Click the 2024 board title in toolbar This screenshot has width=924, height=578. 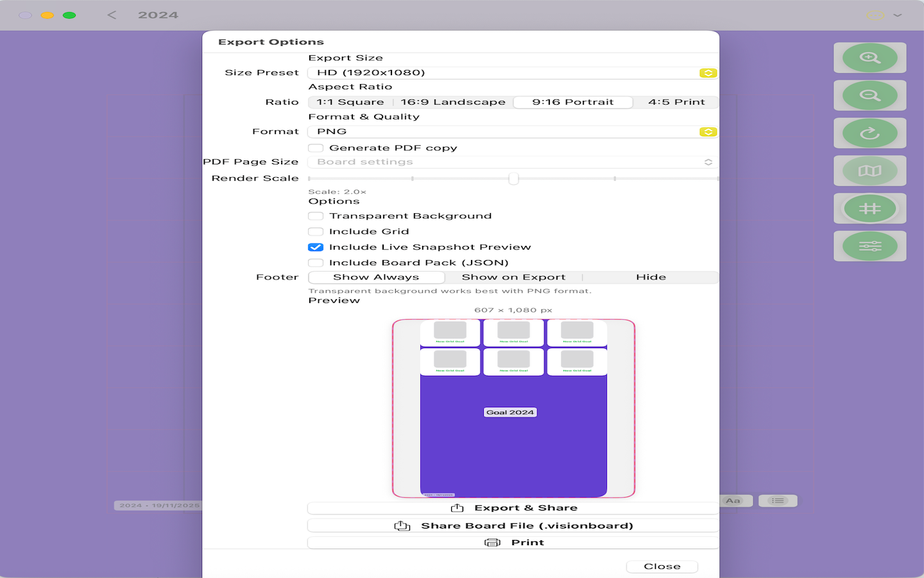[x=158, y=15]
